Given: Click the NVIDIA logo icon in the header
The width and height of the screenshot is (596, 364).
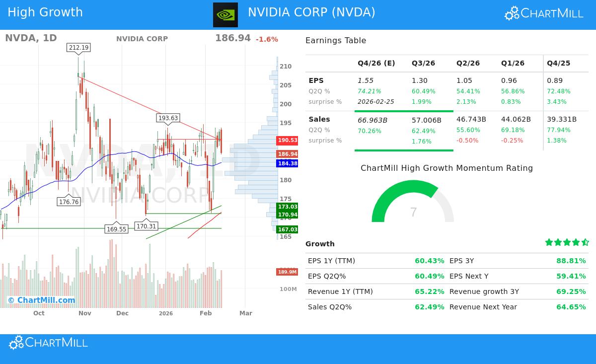Looking at the screenshot, I should pyautogui.click(x=225, y=15).
